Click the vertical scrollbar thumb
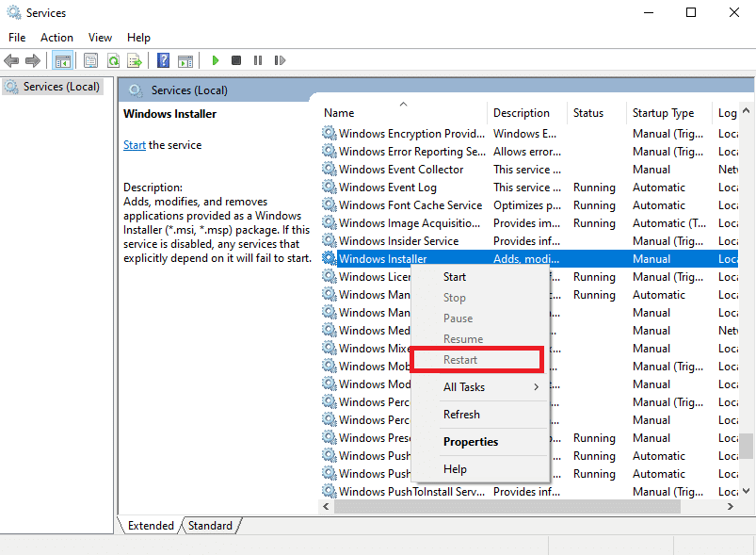Image resolution: width=756 pixels, height=555 pixels. click(747, 446)
